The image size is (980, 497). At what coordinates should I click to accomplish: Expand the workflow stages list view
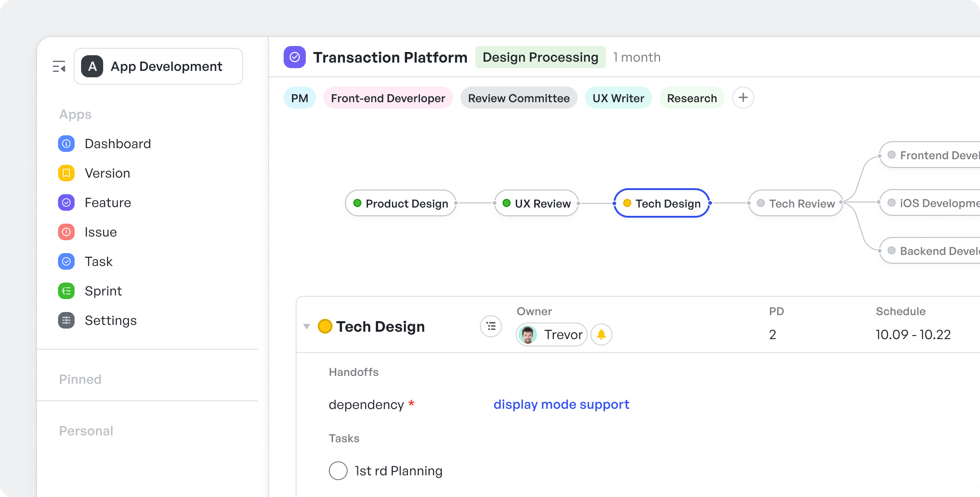click(491, 327)
